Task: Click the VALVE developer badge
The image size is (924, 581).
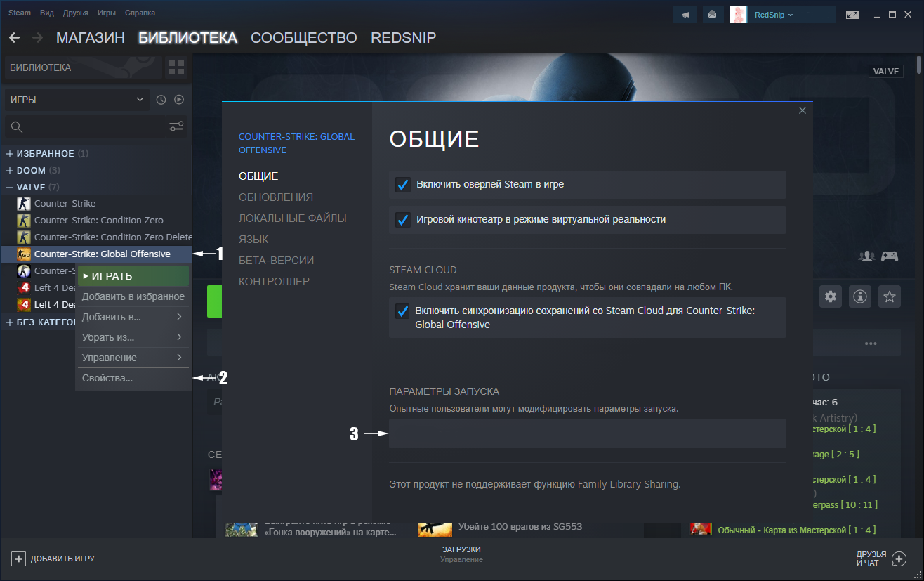Action: pos(885,72)
